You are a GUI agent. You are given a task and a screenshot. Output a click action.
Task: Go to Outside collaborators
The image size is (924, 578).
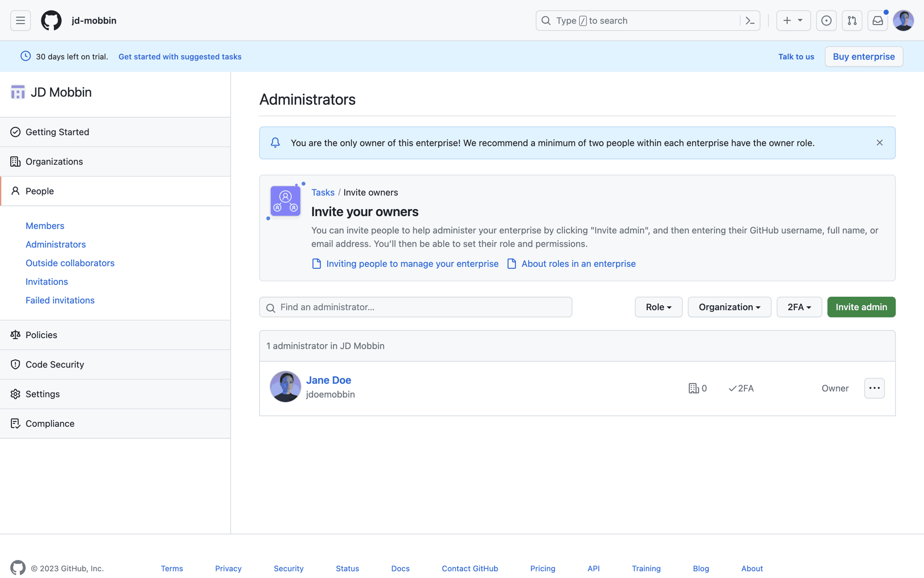coord(70,263)
